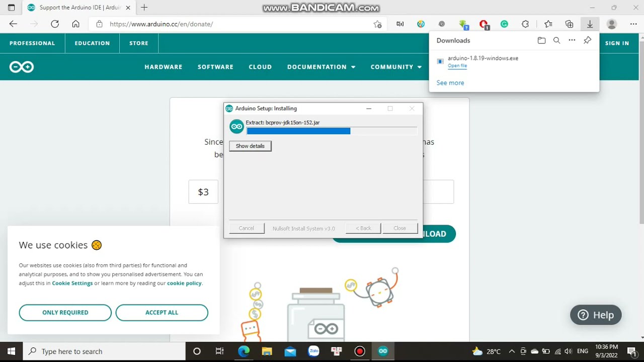Refresh the page
The width and height of the screenshot is (644, 362).
[x=55, y=24]
